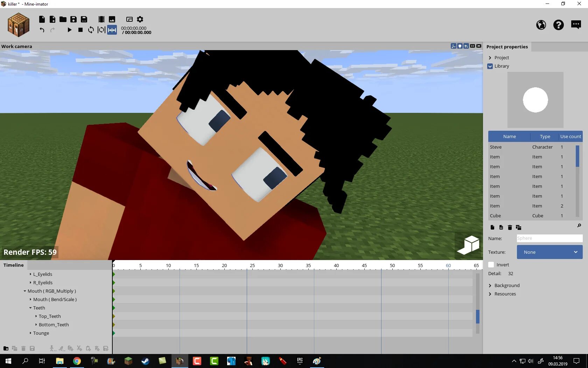This screenshot has width=588, height=368.
Task: Open the website globe icon
Action: click(541, 25)
